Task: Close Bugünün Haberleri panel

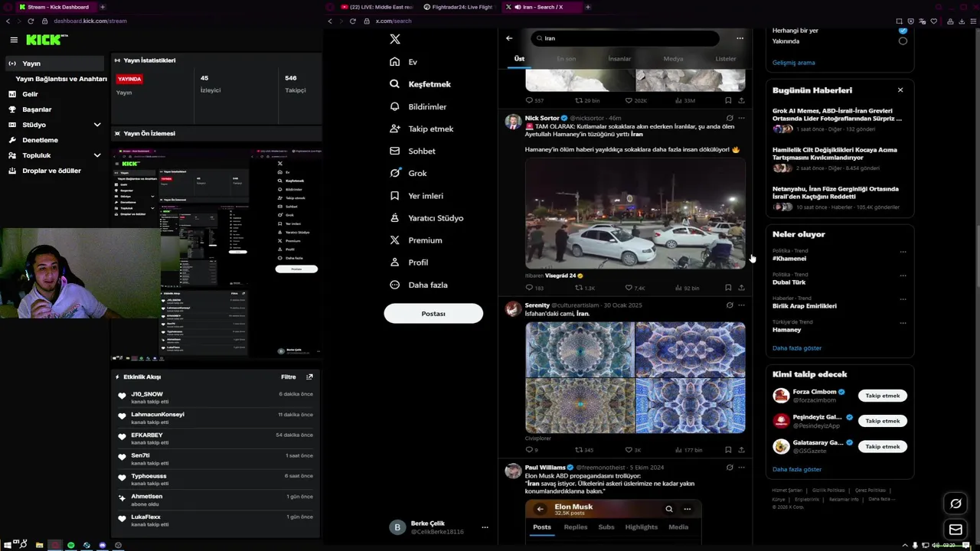Action: click(x=900, y=90)
